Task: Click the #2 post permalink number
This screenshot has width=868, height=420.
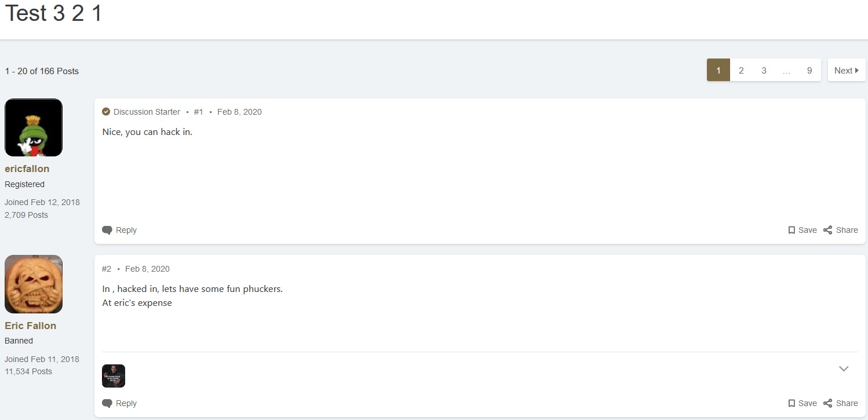Action: [x=107, y=269]
